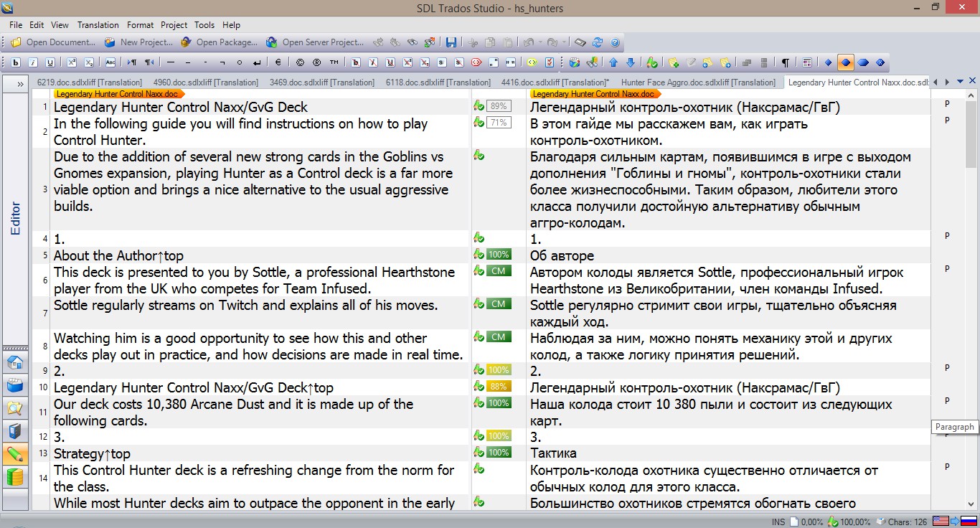Open the Files view with the magnifier folder icon
This screenshot has width=980, height=528.
click(x=15, y=408)
